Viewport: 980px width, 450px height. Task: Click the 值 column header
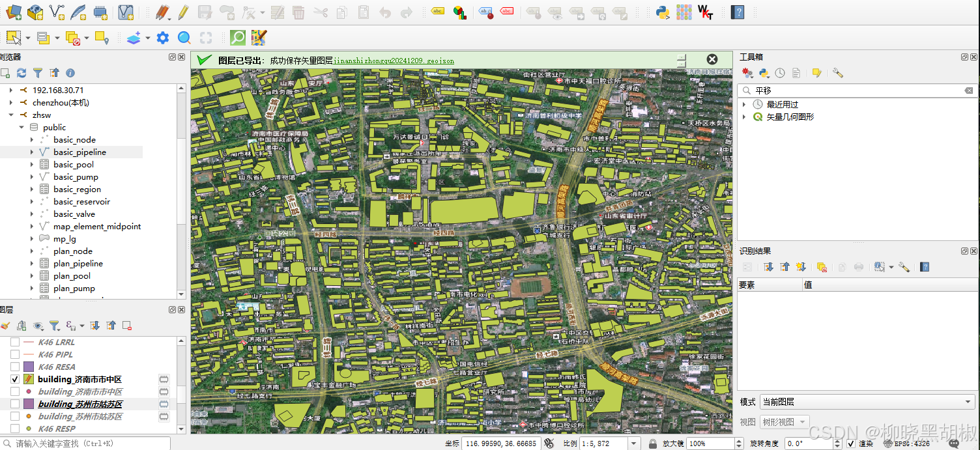(x=889, y=285)
